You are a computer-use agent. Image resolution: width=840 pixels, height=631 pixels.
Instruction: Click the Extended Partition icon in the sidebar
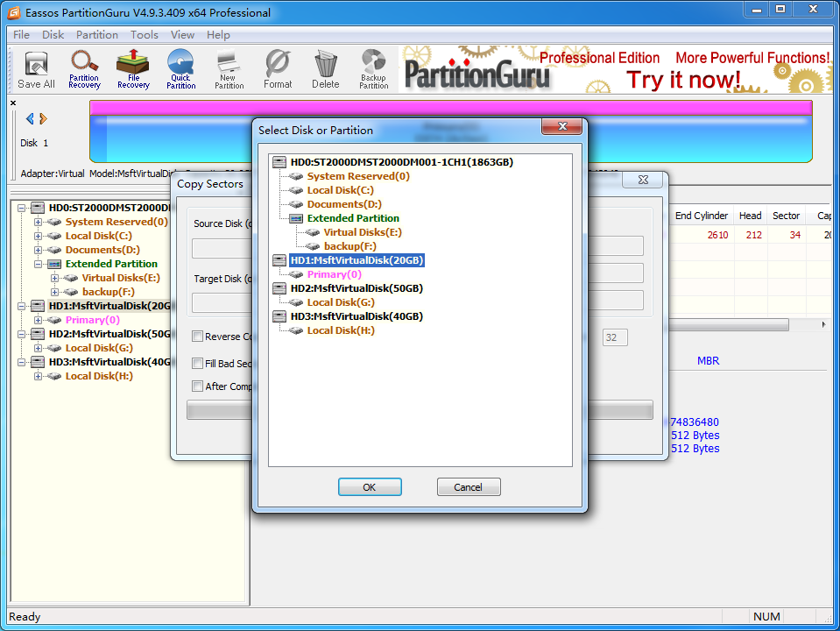click(54, 264)
